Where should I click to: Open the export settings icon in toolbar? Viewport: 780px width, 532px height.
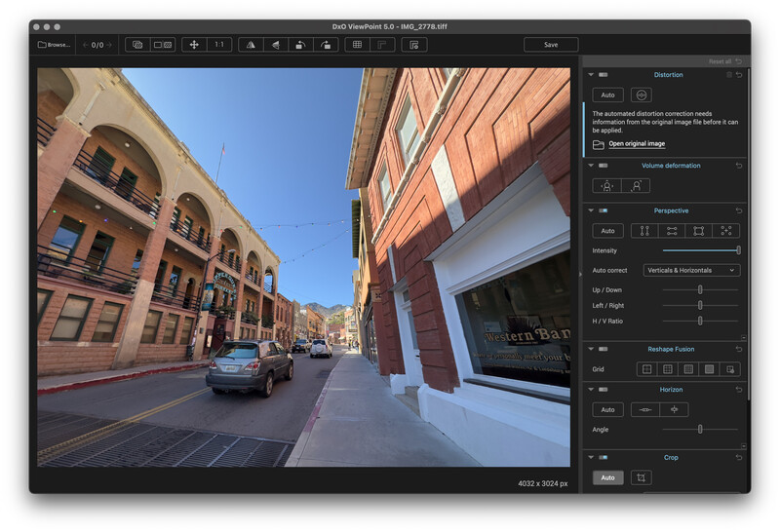(413, 45)
